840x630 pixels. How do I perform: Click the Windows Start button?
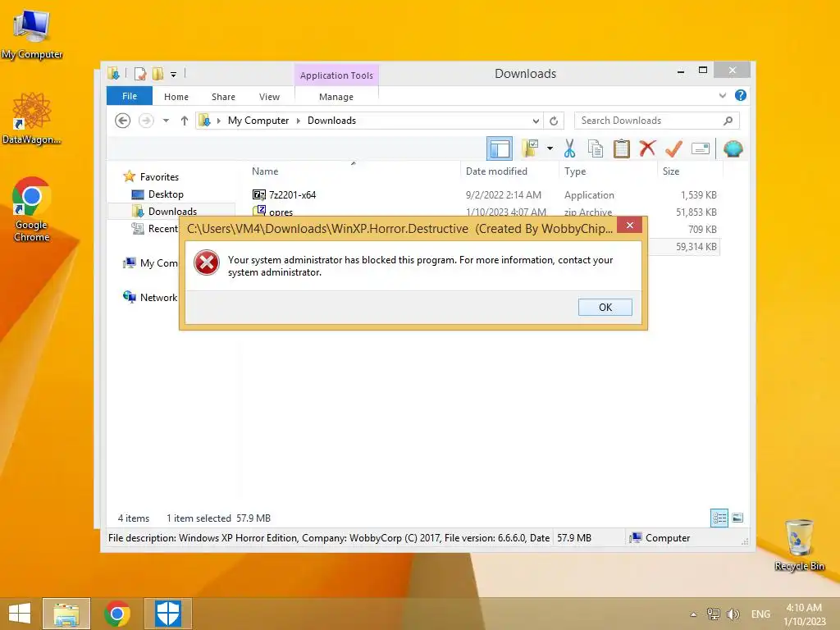click(x=20, y=614)
